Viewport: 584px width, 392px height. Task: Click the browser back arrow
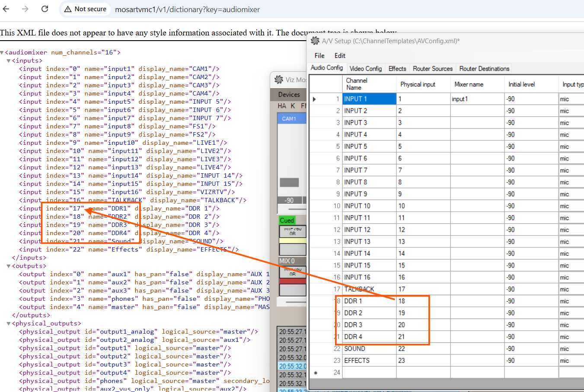pyautogui.click(x=6, y=9)
